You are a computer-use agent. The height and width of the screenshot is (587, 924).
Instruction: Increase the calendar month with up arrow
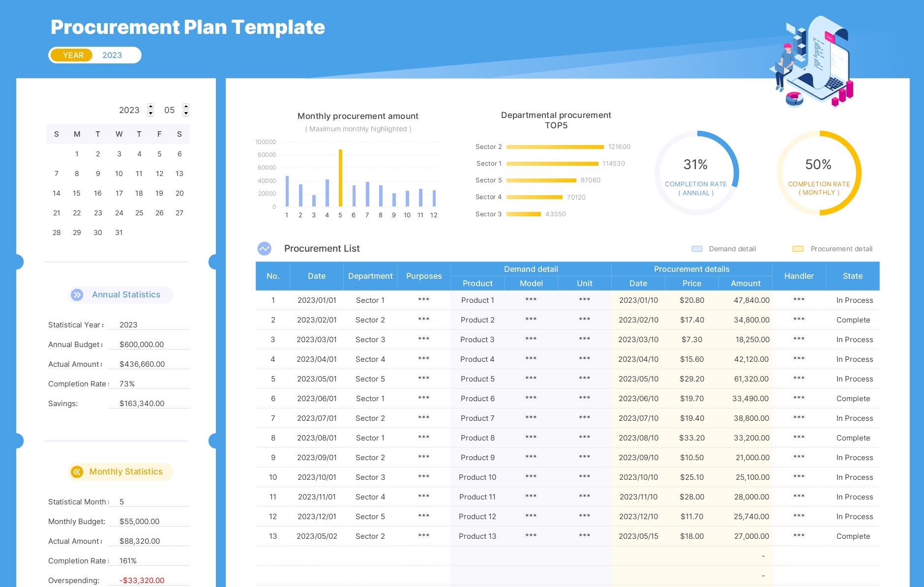[186, 106]
